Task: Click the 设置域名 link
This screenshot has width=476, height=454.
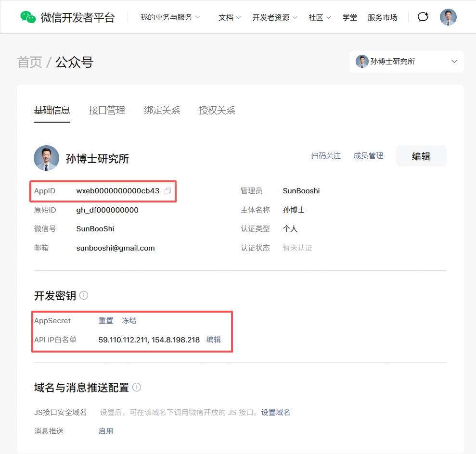Action: tap(276, 412)
